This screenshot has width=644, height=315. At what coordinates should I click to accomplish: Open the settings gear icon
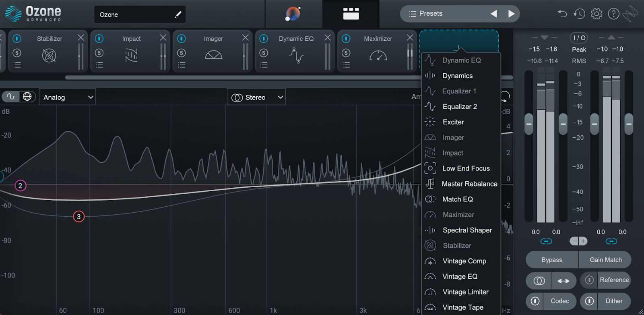(597, 14)
